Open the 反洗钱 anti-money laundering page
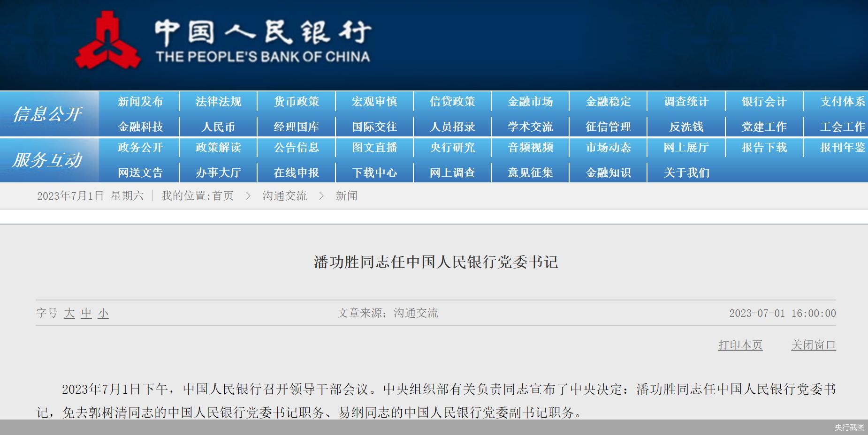 coord(685,126)
